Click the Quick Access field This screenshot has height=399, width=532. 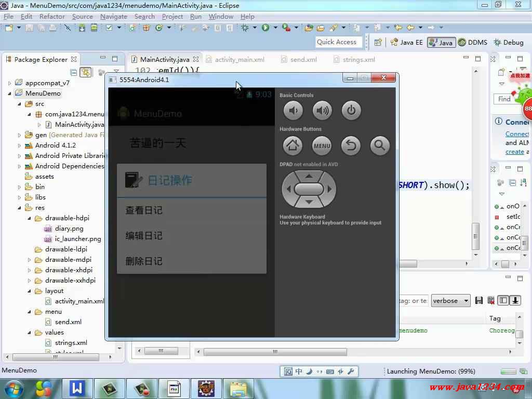coord(339,42)
